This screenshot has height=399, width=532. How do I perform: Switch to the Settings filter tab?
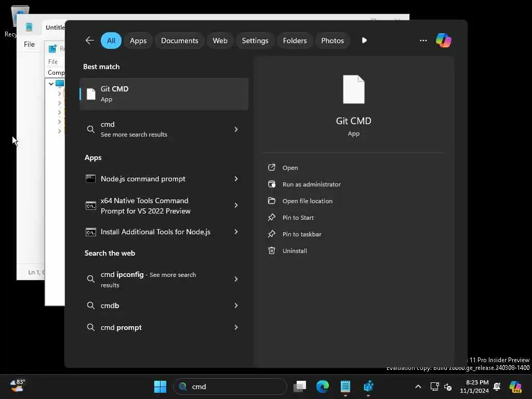[x=255, y=41]
